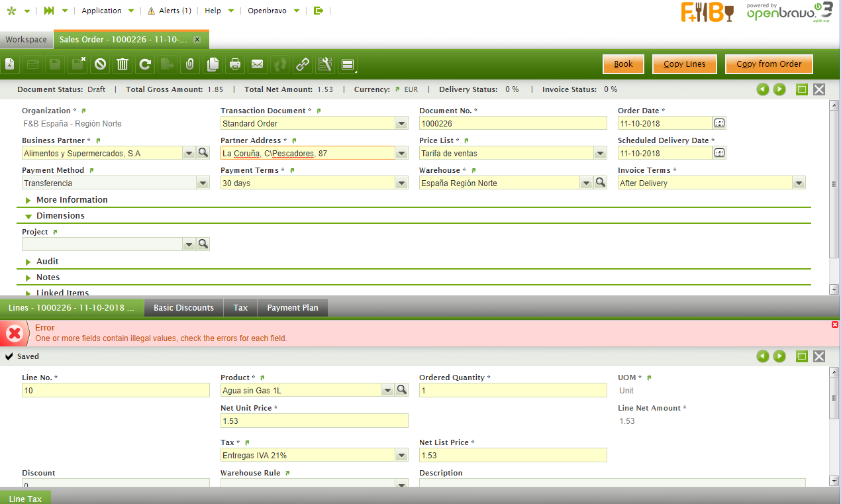
Task: Open the Order Date calendar picker
Action: click(719, 123)
